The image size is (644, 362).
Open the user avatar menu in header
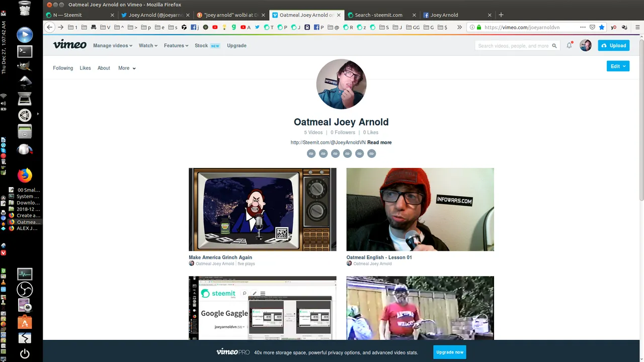coord(586,45)
